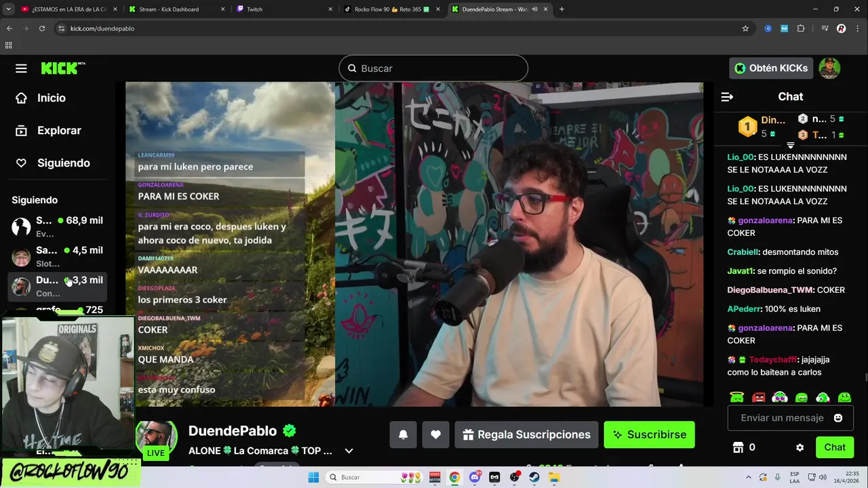Open the Kick shop icon beside 0
The width and height of the screenshot is (868, 488).
pyautogui.click(x=738, y=447)
